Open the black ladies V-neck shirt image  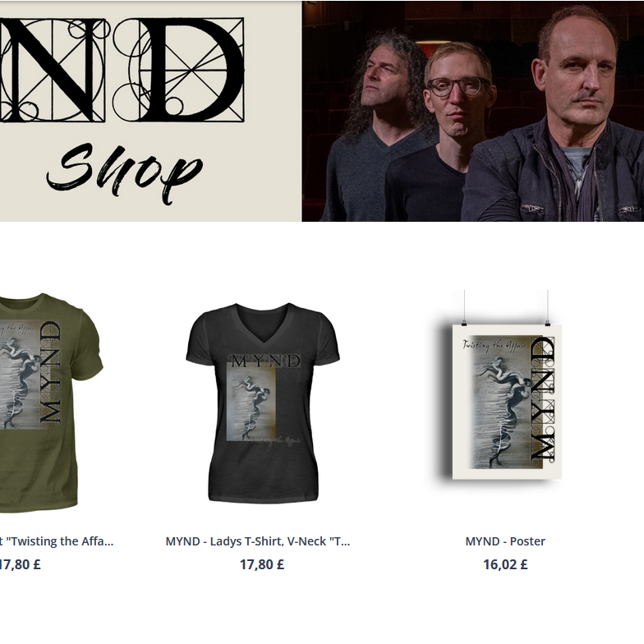(x=263, y=402)
